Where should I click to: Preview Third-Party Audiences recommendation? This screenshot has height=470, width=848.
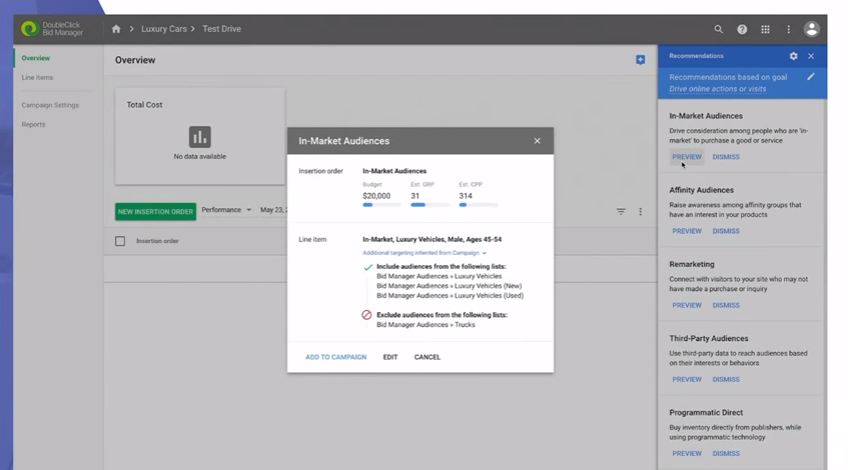tap(687, 379)
